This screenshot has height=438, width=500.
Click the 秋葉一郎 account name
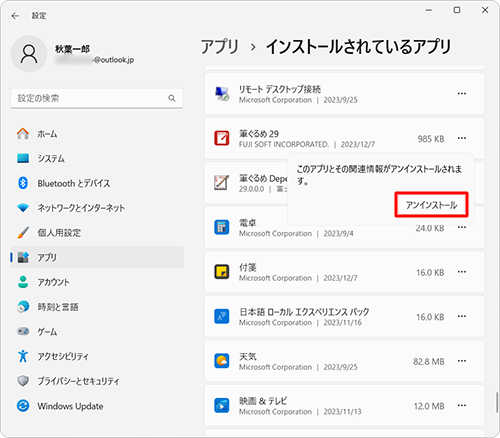pyautogui.click(x=72, y=49)
